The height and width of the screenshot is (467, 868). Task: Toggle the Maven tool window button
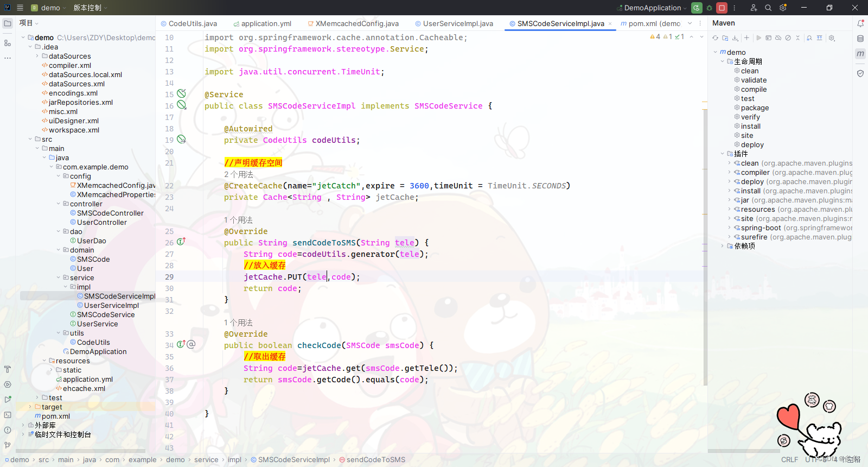click(x=860, y=54)
